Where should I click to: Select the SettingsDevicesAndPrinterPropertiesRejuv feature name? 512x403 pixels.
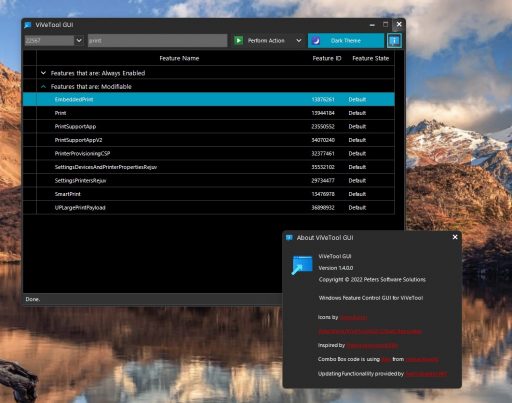[x=106, y=167]
